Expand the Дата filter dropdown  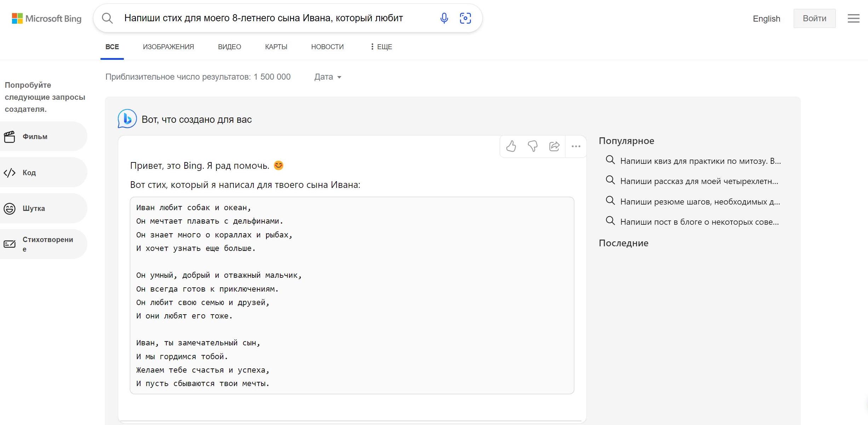tap(328, 77)
